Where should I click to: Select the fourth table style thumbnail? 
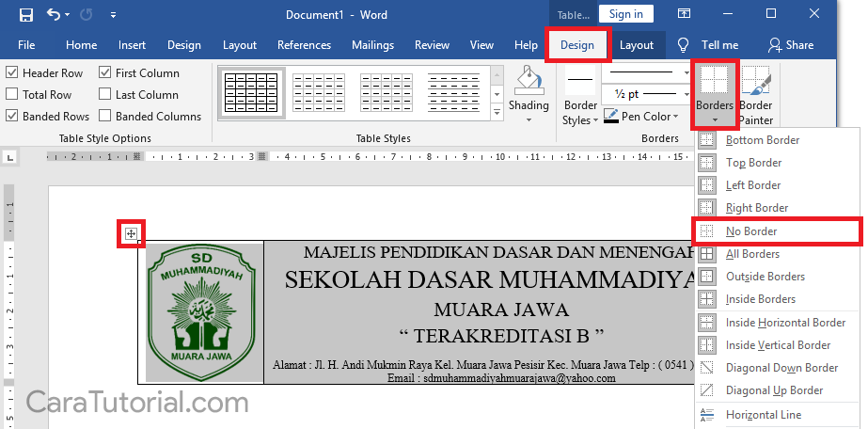point(454,92)
